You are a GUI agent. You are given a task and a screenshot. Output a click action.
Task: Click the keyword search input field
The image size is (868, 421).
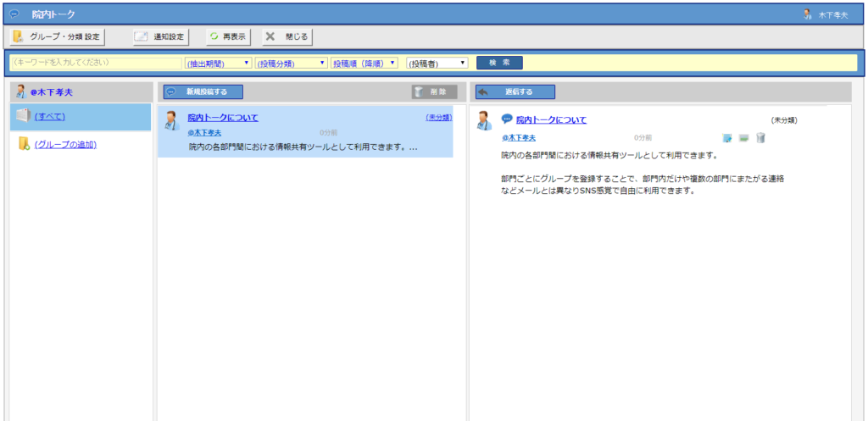tap(96, 63)
